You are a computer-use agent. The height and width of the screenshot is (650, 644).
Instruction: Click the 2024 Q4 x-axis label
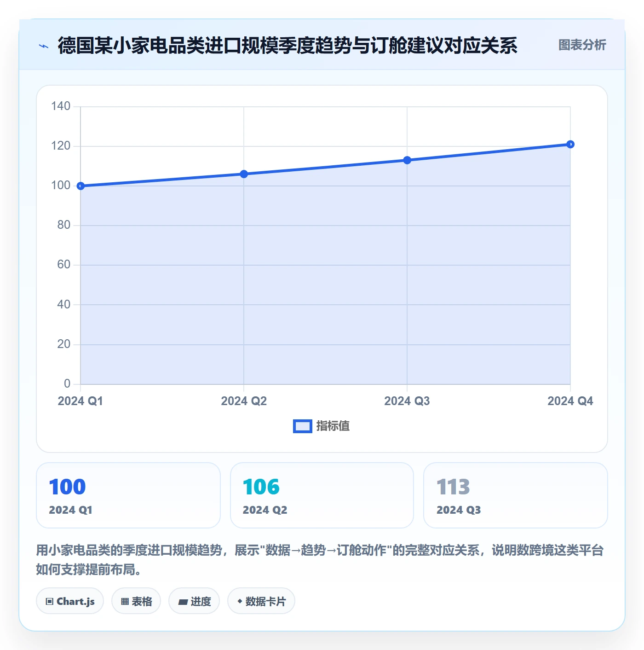pyautogui.click(x=570, y=401)
